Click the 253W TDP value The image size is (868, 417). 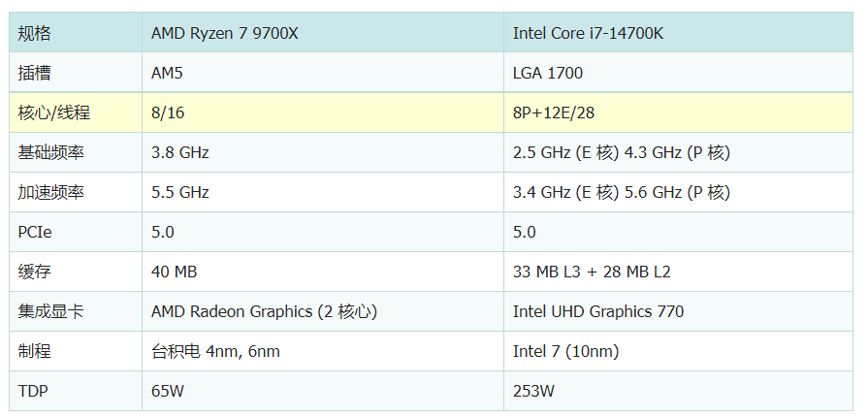(x=534, y=391)
